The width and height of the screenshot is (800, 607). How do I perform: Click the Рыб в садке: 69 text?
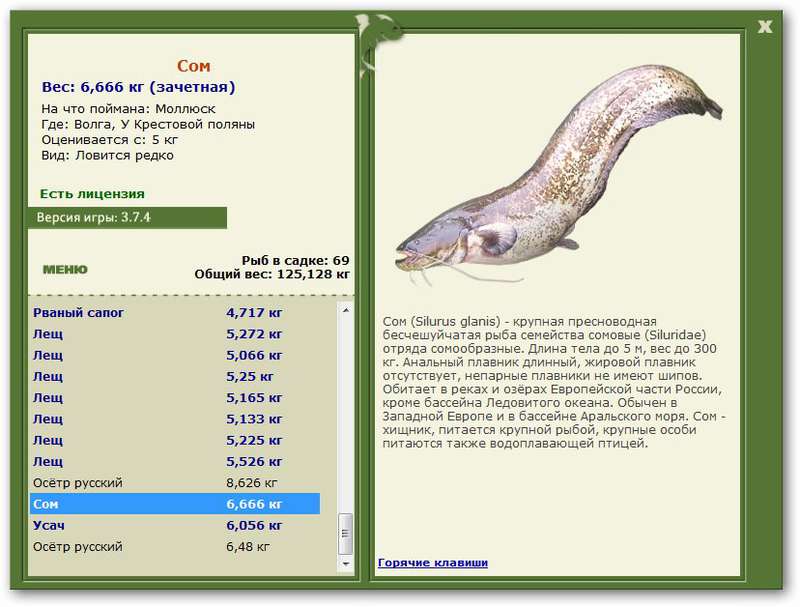(x=295, y=261)
